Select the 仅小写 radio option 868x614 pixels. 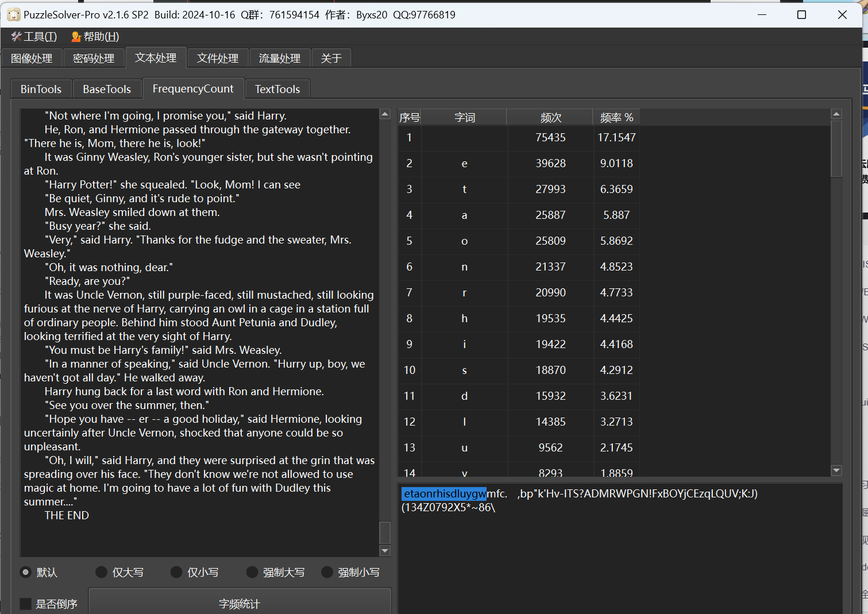[x=195, y=572]
